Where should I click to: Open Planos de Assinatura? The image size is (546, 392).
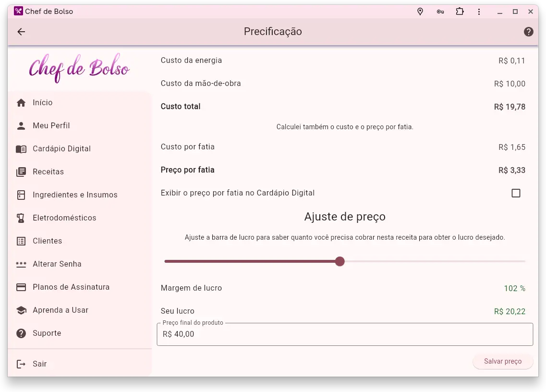click(71, 287)
